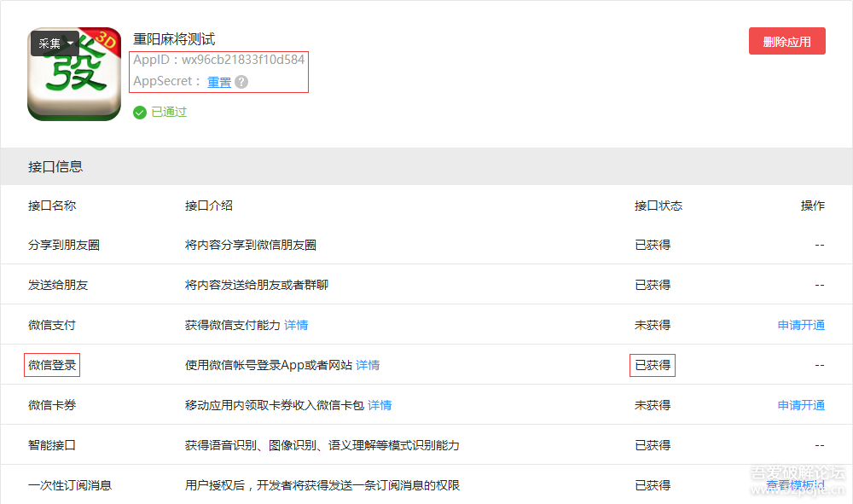Open 详情 link for 微信支付
The width and height of the screenshot is (853, 504).
[x=296, y=325]
